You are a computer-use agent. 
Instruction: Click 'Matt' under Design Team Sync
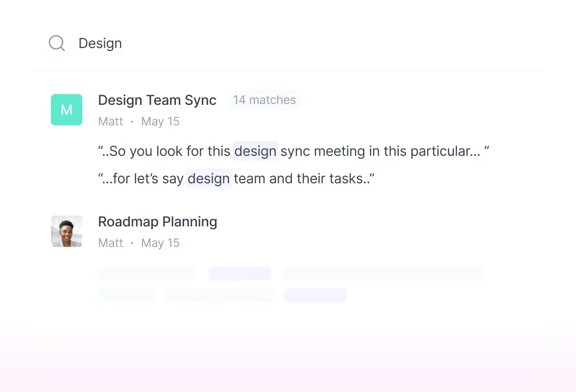coord(111,121)
